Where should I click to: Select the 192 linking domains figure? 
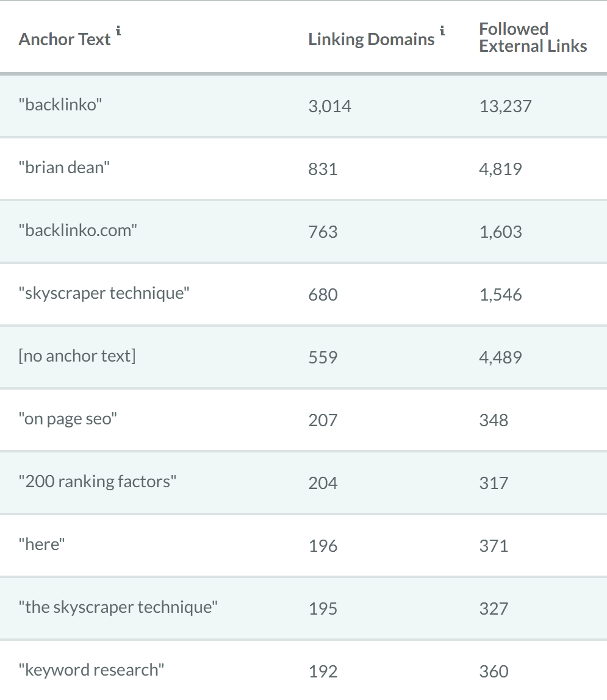[x=323, y=671]
